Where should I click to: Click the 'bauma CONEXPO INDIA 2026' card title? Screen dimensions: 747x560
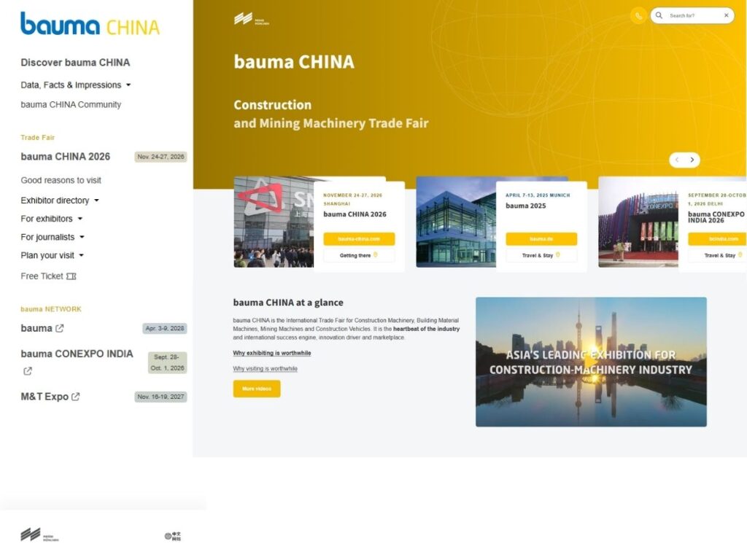[x=716, y=217]
